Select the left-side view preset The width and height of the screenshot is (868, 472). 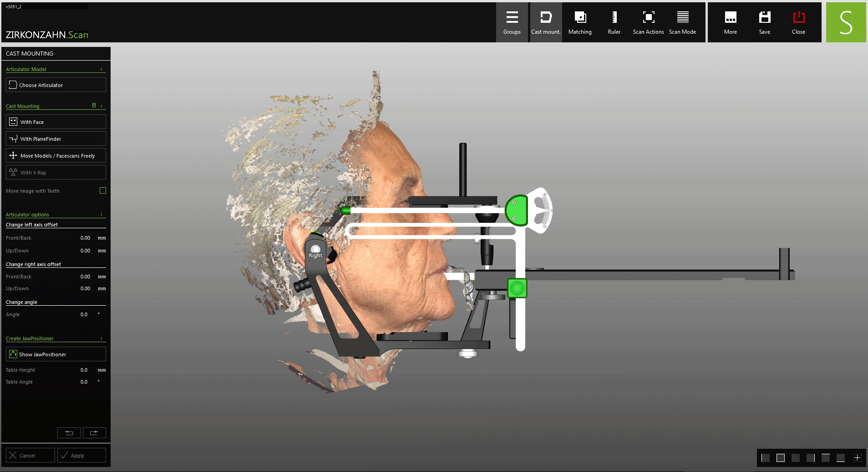[766, 457]
